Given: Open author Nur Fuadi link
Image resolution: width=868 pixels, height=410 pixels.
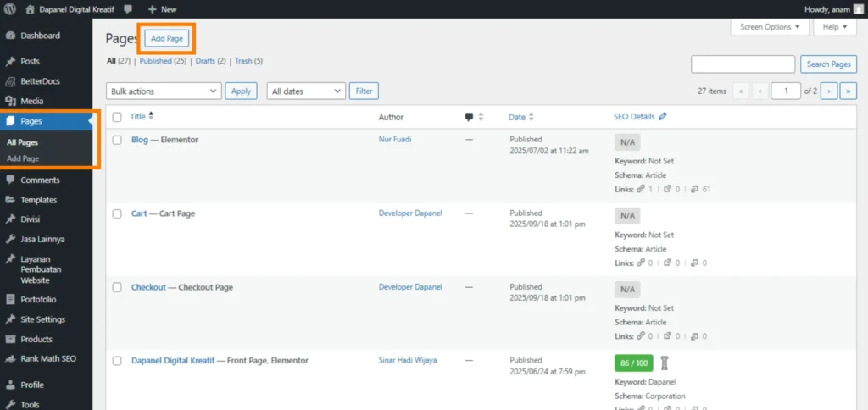Looking at the screenshot, I should [395, 140].
